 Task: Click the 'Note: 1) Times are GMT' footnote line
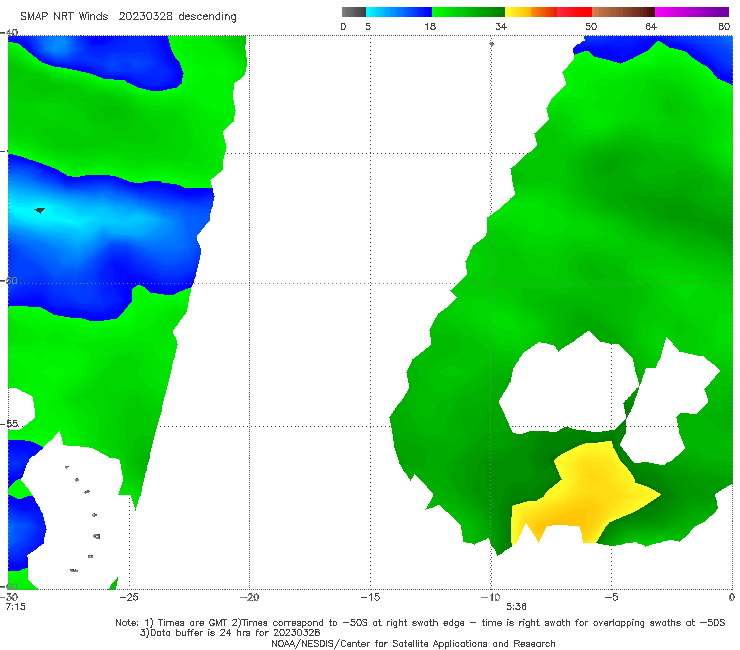click(x=420, y=623)
